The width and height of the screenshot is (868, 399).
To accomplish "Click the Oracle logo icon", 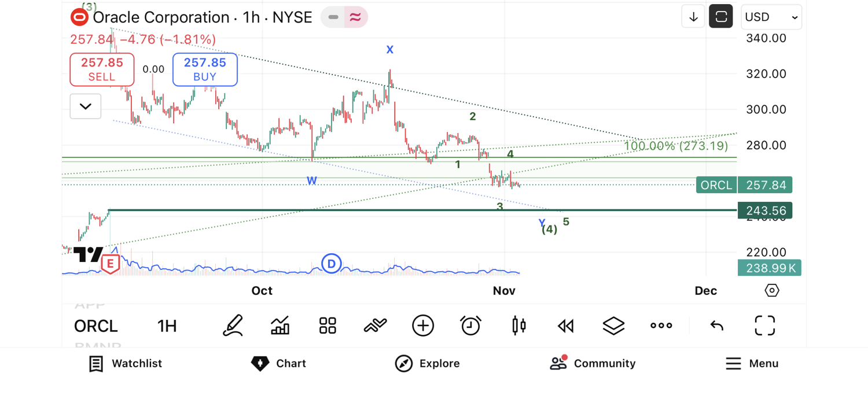I will point(79,17).
